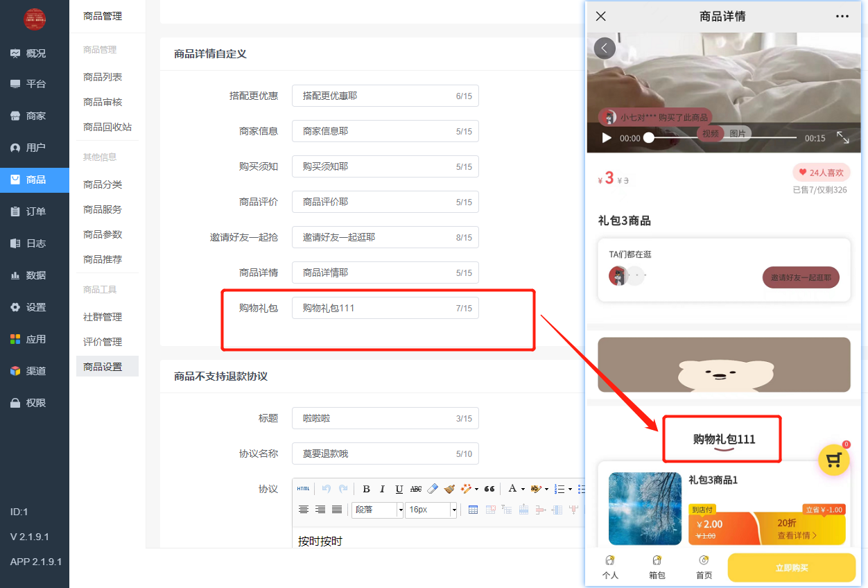Image resolution: width=868 pixels, height=588 pixels.
Task: Insert a blockquote with the quote icon
Action: click(x=489, y=489)
